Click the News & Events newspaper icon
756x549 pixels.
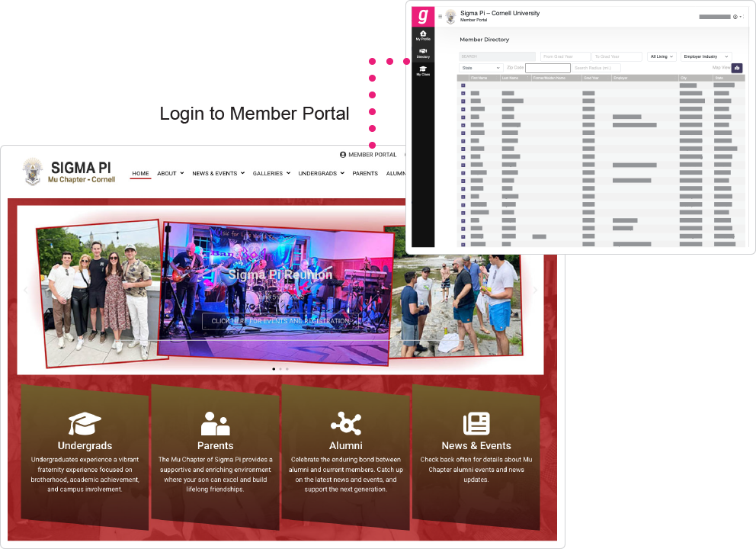pyautogui.click(x=476, y=424)
